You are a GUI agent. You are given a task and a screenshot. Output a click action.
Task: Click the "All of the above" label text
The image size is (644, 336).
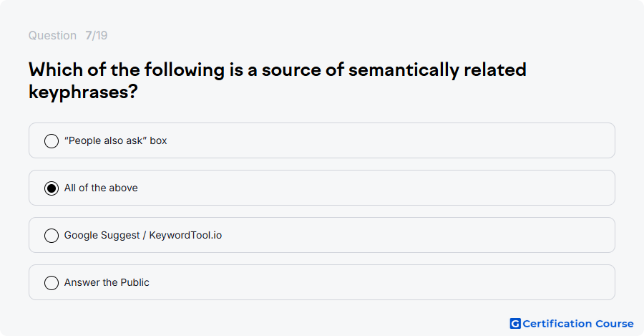pyautogui.click(x=101, y=188)
